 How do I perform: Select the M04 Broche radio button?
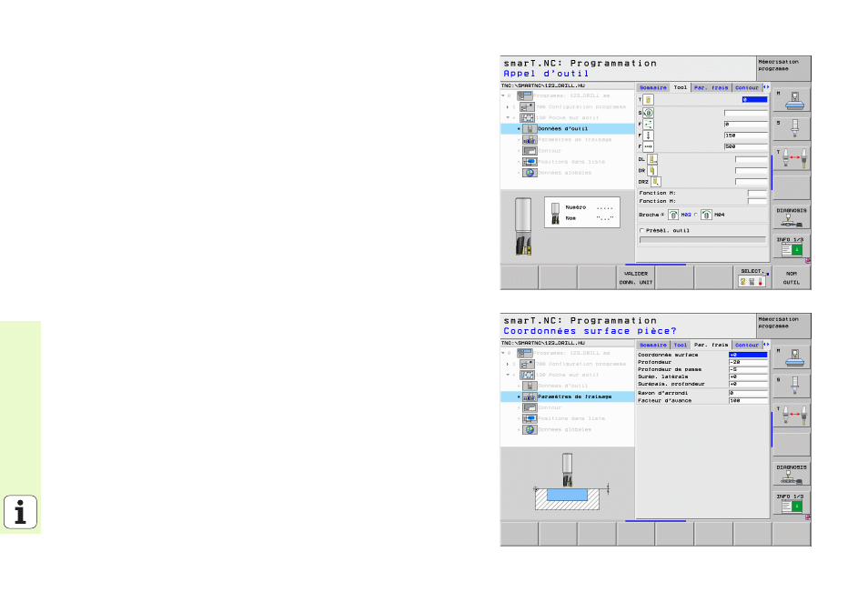696,215
